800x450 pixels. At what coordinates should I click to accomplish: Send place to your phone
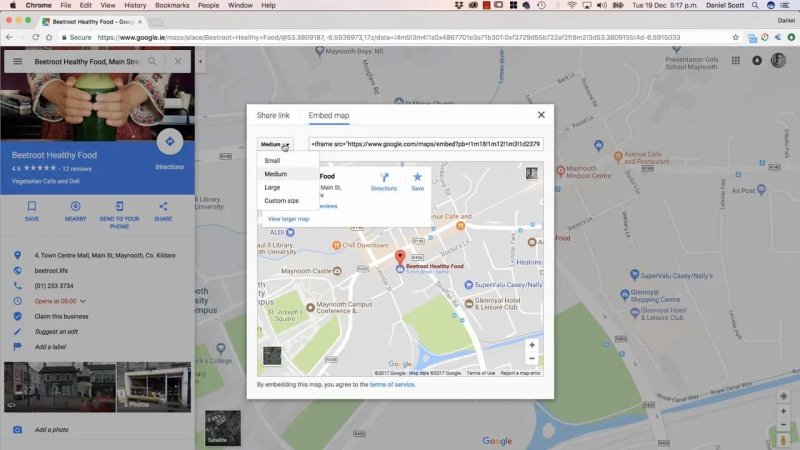pyautogui.click(x=119, y=214)
